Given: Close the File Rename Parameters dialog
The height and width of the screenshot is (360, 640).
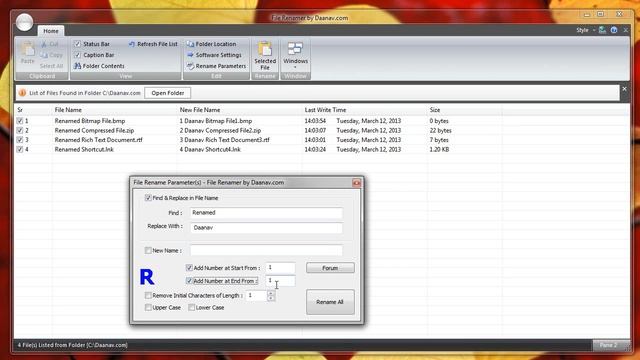Looking at the screenshot, I should (356, 183).
